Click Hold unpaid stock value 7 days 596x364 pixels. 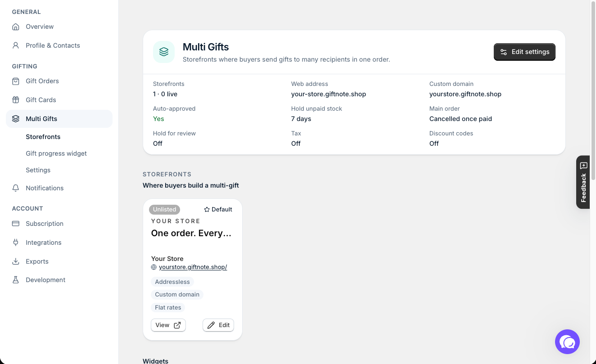[x=301, y=119]
